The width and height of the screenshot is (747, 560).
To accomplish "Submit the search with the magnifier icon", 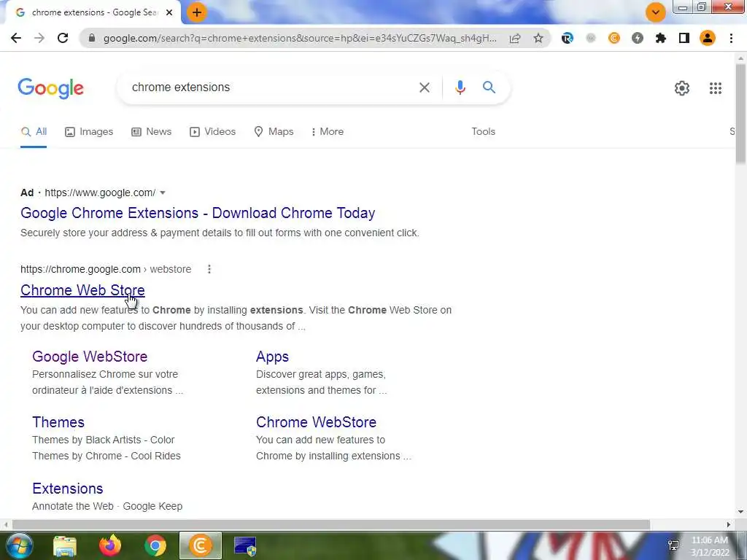I will [x=489, y=87].
